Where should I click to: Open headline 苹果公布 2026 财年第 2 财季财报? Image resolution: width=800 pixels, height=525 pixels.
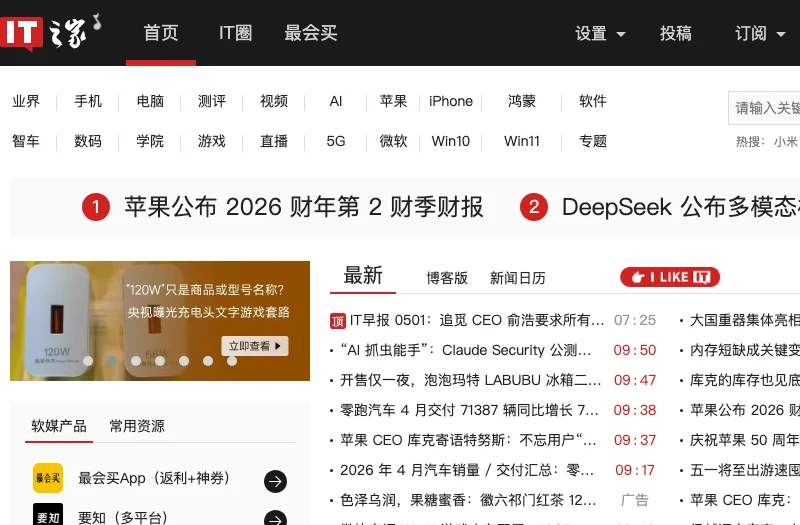click(x=304, y=207)
